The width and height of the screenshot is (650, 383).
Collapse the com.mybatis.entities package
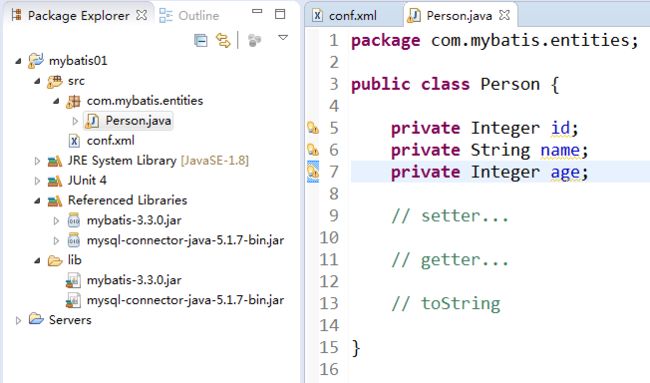click(x=56, y=101)
